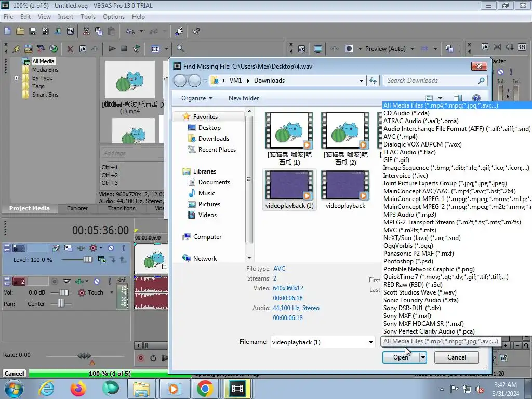
Task: Toggle the preview pane icon in file dialog
Action: pyautogui.click(x=457, y=98)
